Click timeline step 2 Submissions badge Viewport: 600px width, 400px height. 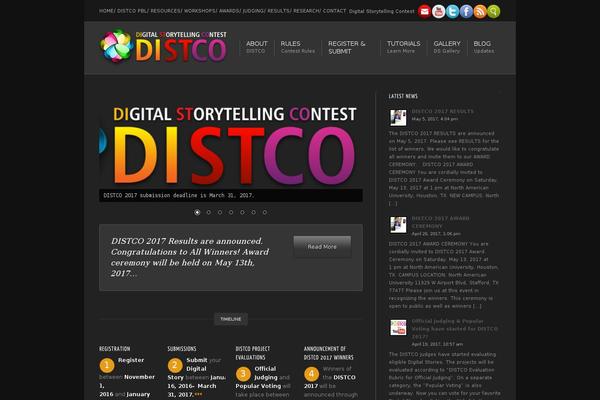(175, 365)
